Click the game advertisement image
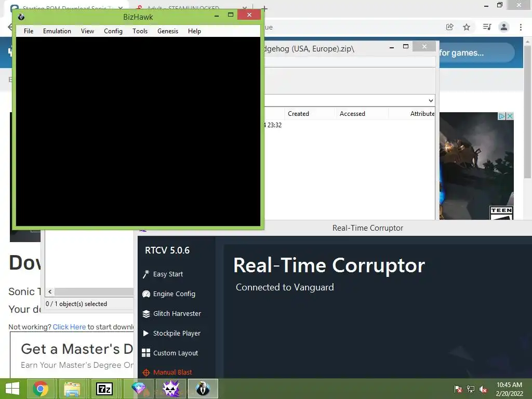The height and width of the screenshot is (399, 532). [x=476, y=166]
